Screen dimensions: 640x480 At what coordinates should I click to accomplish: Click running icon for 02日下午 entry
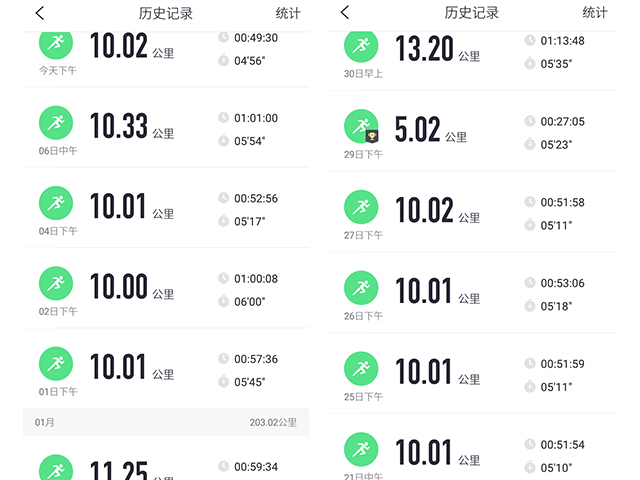pos(56,283)
